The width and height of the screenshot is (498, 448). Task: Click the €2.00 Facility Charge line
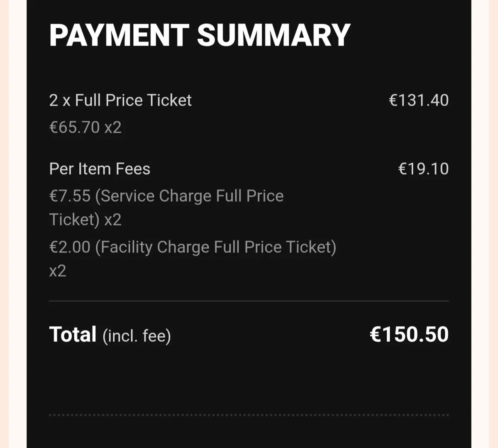coord(193,247)
